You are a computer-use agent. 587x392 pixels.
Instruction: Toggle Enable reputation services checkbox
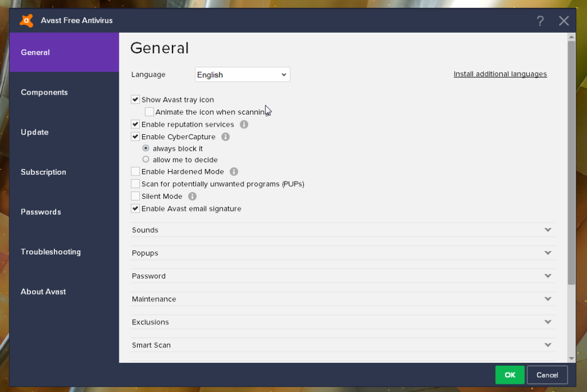[x=135, y=124]
